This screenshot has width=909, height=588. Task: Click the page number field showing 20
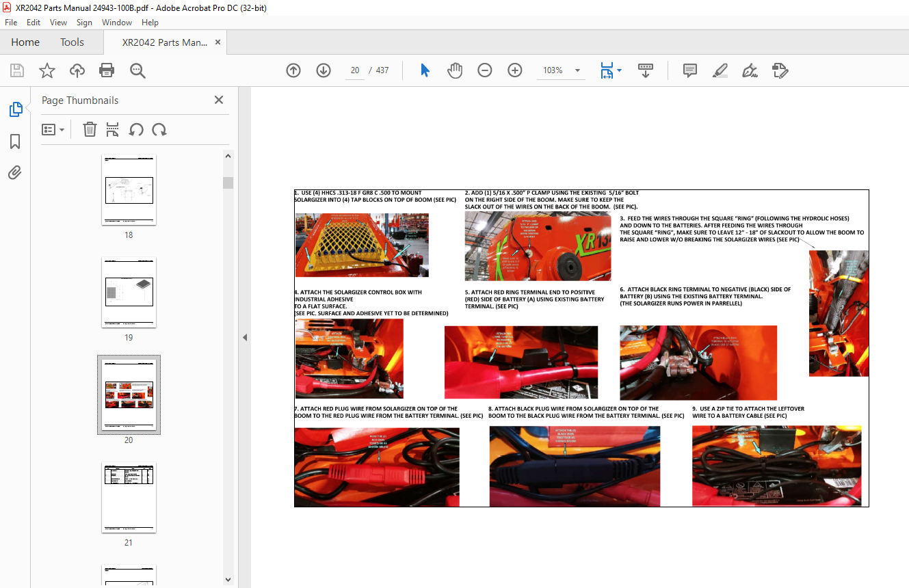click(x=355, y=70)
